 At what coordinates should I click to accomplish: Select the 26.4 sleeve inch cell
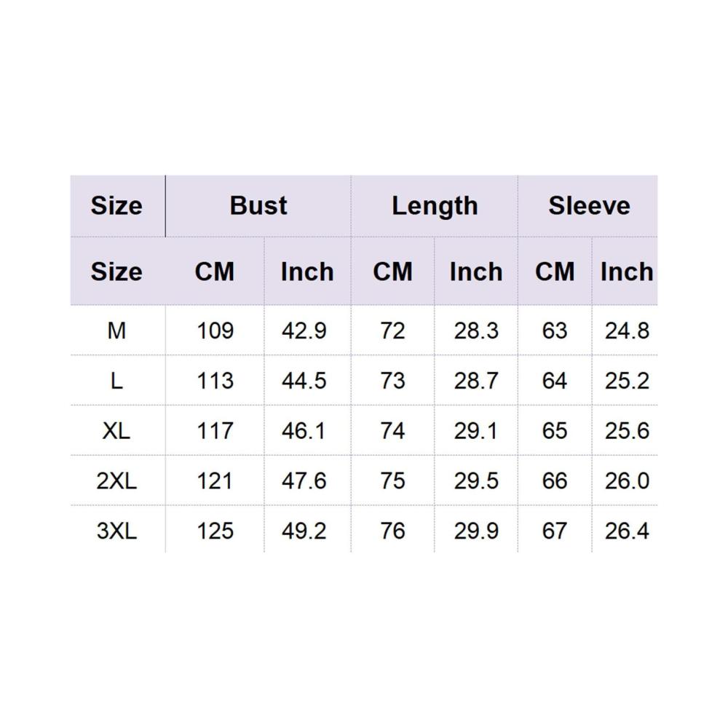click(x=627, y=531)
